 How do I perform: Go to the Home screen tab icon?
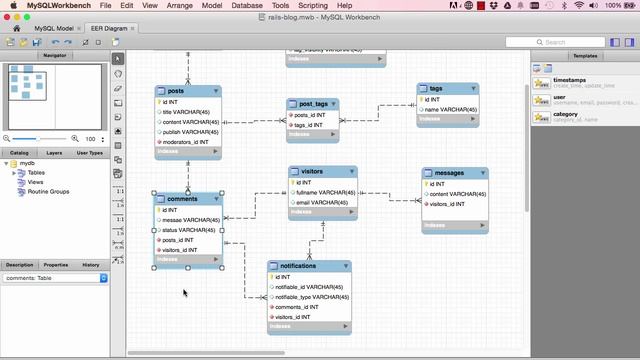pyautogui.click(x=17, y=28)
